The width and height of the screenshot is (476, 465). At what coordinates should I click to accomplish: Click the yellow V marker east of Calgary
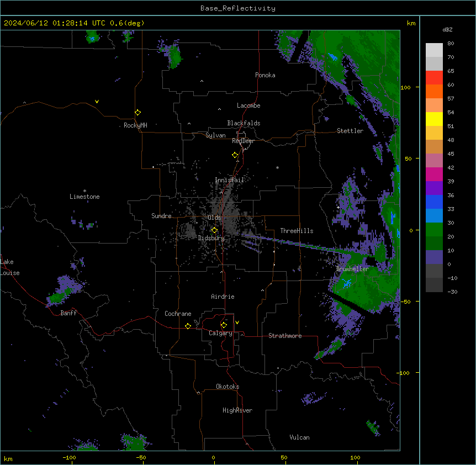(x=237, y=323)
